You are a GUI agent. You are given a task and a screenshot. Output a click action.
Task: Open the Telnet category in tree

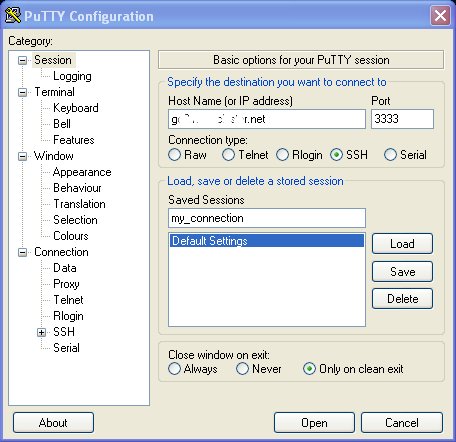tap(68, 300)
